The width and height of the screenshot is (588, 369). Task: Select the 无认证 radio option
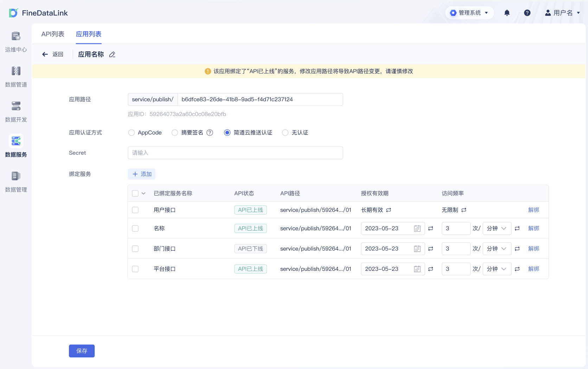click(x=285, y=133)
